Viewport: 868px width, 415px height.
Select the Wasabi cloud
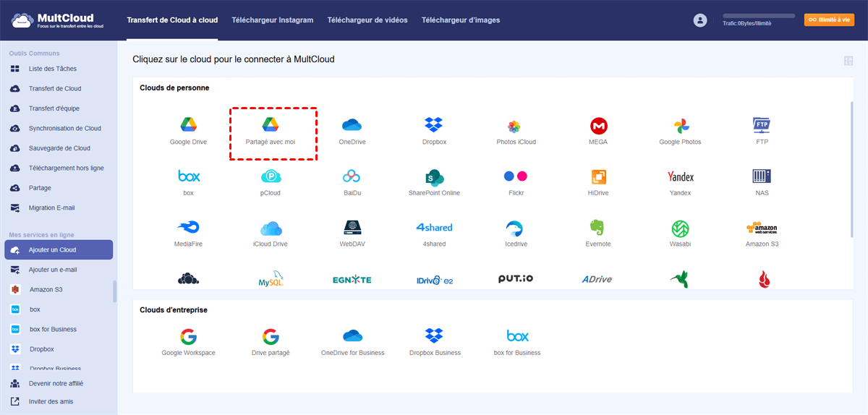click(x=680, y=228)
